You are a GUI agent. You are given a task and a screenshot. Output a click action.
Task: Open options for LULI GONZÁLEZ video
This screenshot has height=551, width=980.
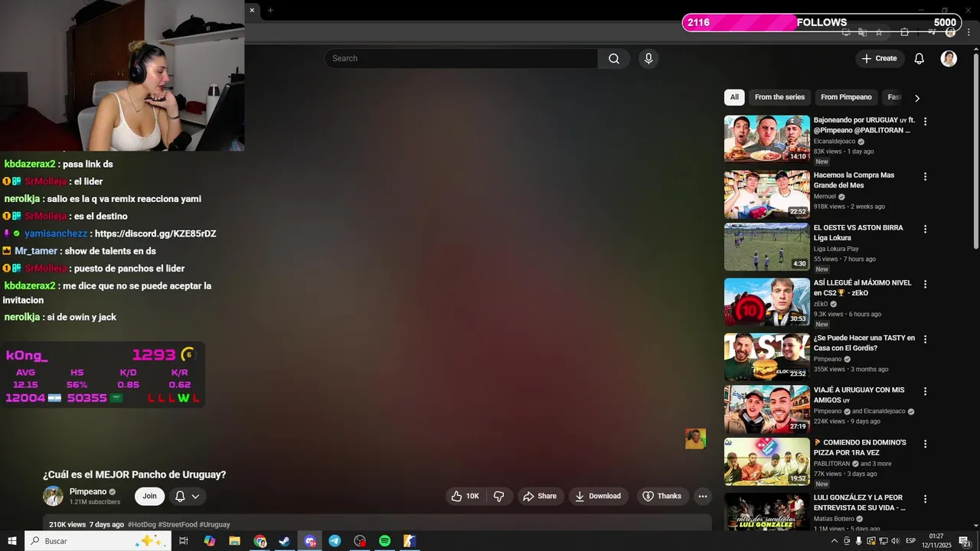click(925, 499)
